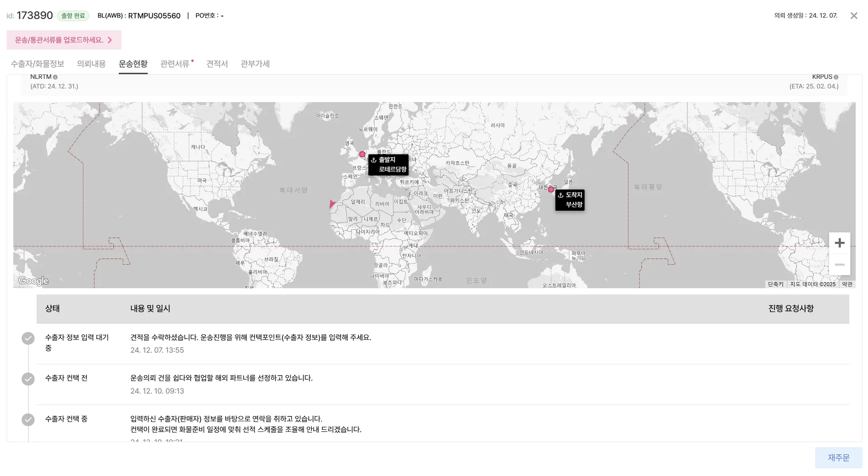Viewport: 868px width, 476px height.
Task: Click the timestamp 24. 12. 10. 09:13
Action: (x=157, y=391)
